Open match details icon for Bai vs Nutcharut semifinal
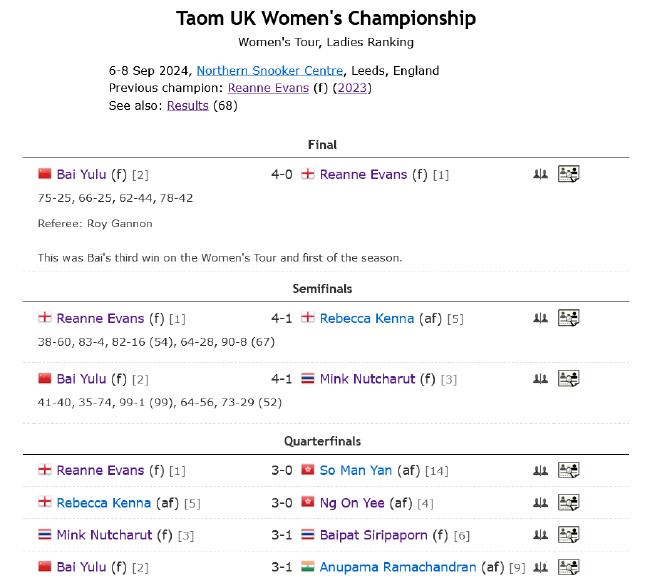This screenshot has height=583, width=650. (568, 378)
